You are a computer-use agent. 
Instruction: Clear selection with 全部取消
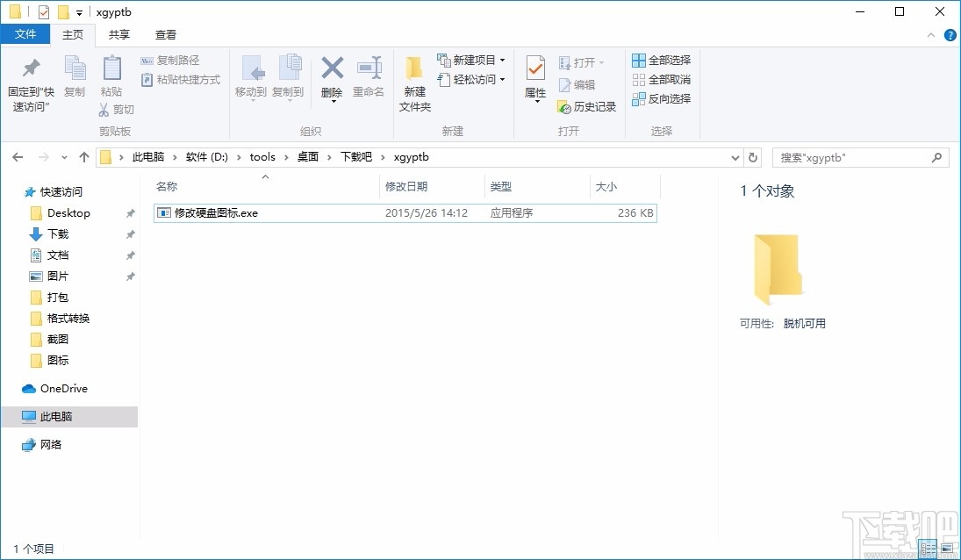[x=661, y=79]
